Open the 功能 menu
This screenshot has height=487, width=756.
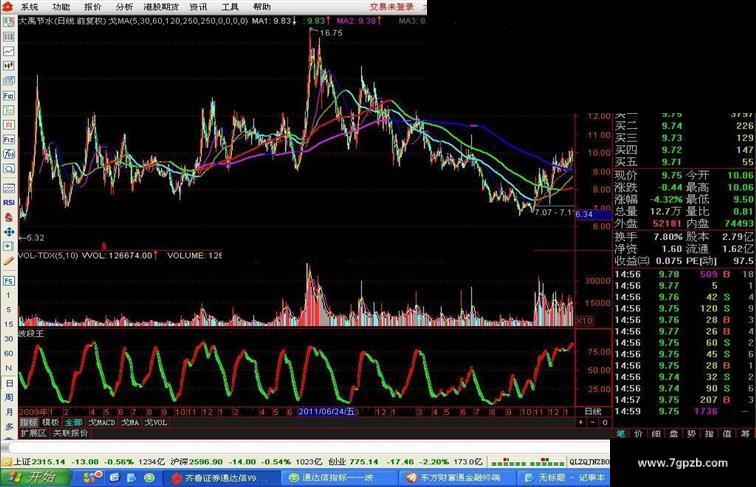coord(61,7)
